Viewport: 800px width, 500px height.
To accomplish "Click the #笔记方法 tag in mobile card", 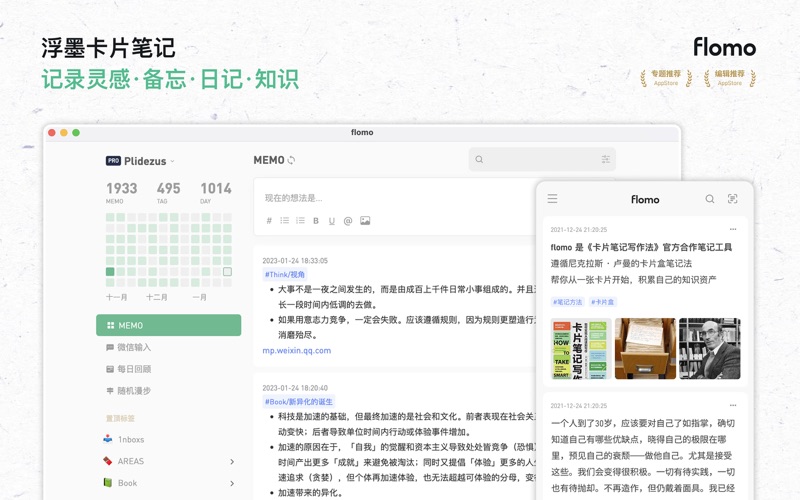I will (x=567, y=302).
